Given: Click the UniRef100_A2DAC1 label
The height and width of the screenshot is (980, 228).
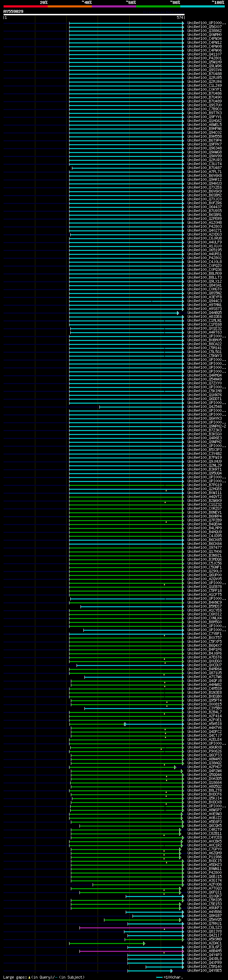Looking at the screenshot, I should click(x=204, y=943).
